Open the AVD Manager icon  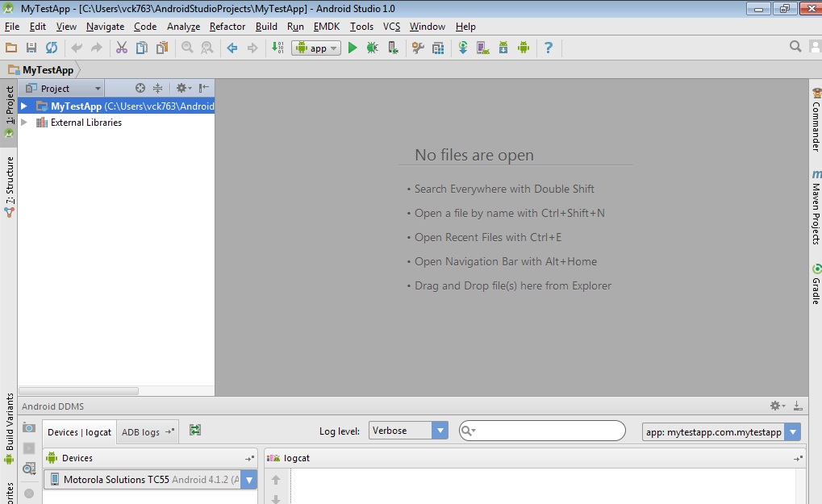point(483,48)
